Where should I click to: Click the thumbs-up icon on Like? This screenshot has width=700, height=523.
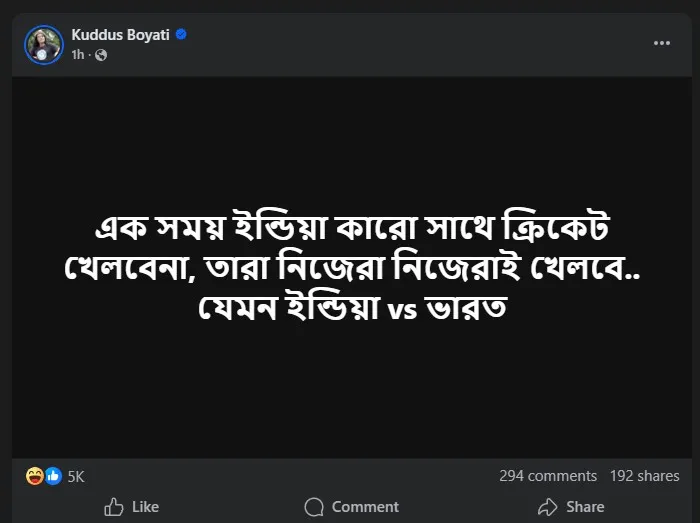pos(114,507)
